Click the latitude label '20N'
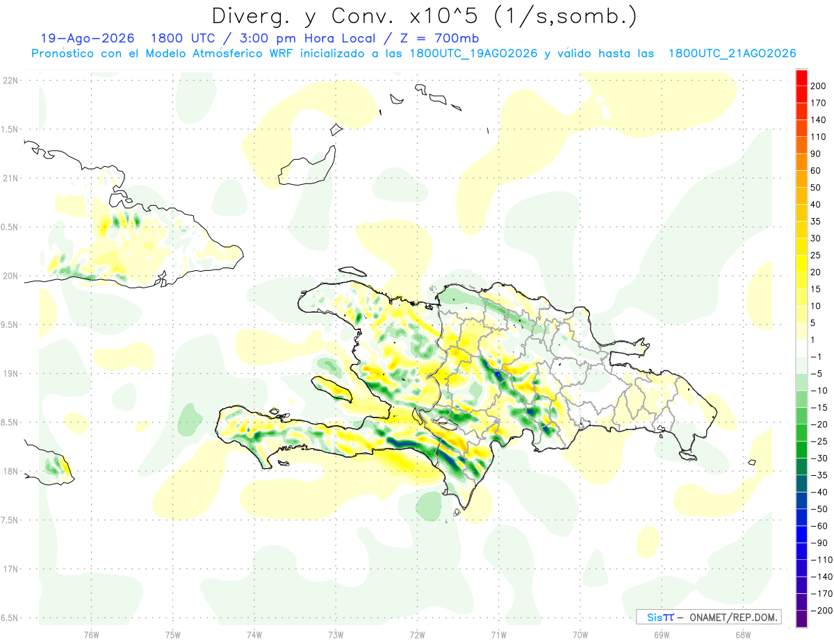 (10, 276)
